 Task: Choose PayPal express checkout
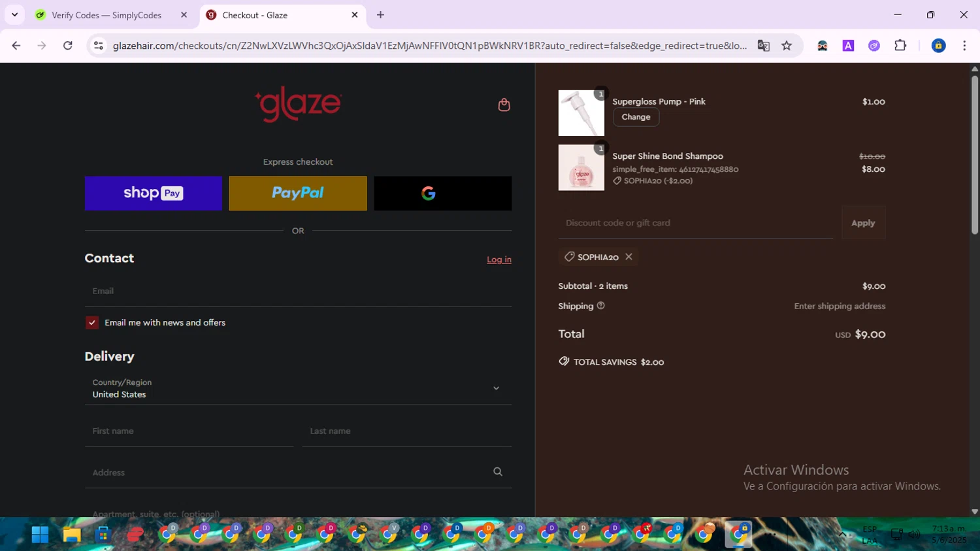298,193
